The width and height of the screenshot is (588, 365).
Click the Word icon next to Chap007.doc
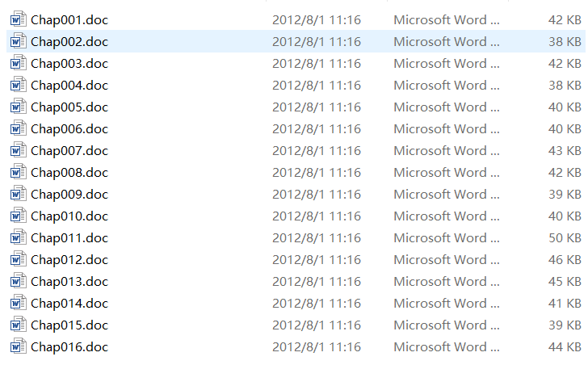(18, 150)
